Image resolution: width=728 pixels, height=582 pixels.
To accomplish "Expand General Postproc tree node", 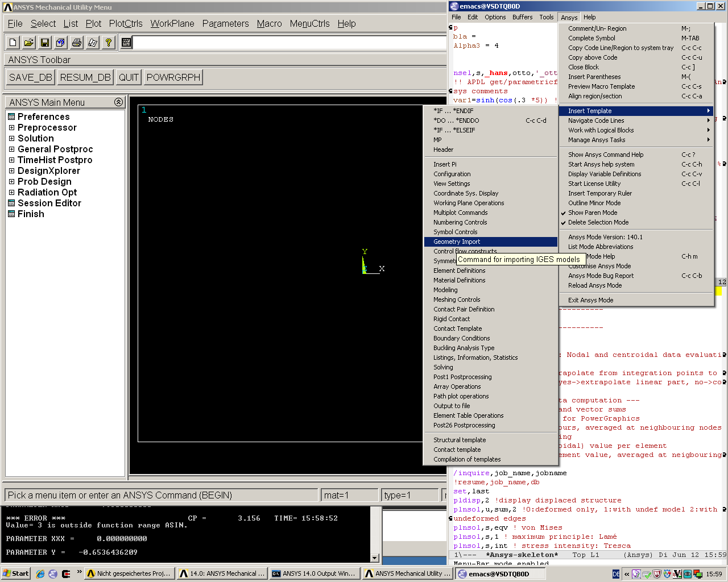I will [x=11, y=149].
